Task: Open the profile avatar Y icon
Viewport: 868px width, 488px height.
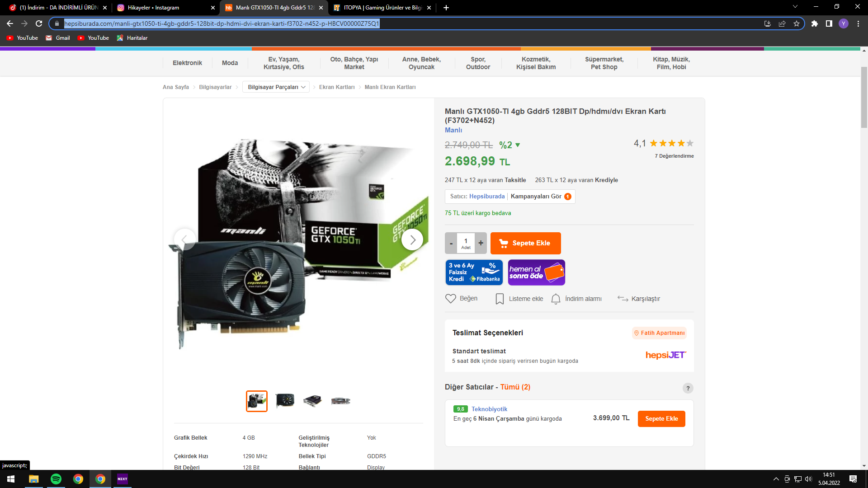Action: click(844, 23)
